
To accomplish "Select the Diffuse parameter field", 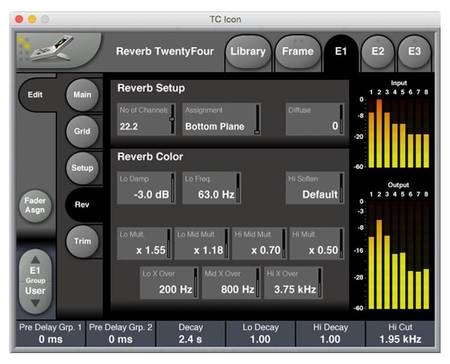I will 315,119.
